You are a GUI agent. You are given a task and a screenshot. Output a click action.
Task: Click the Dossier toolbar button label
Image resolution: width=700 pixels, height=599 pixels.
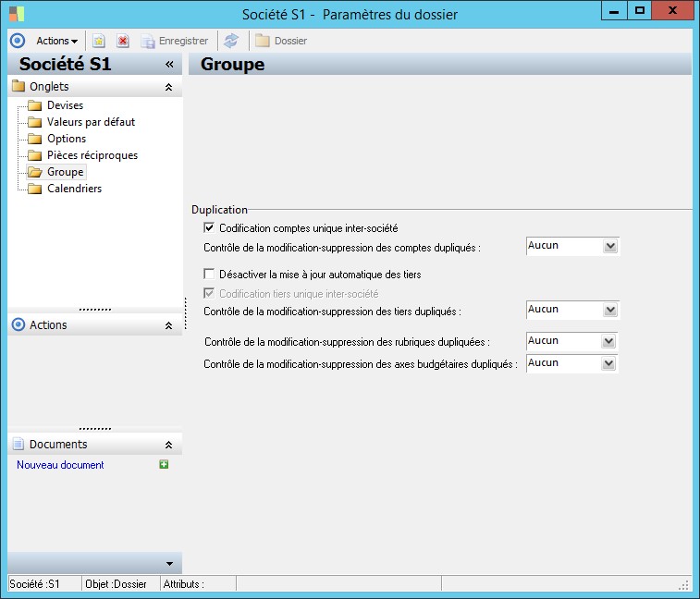[290, 41]
